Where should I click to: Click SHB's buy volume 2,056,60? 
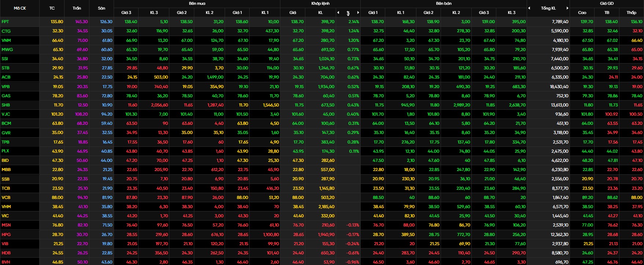159,105
